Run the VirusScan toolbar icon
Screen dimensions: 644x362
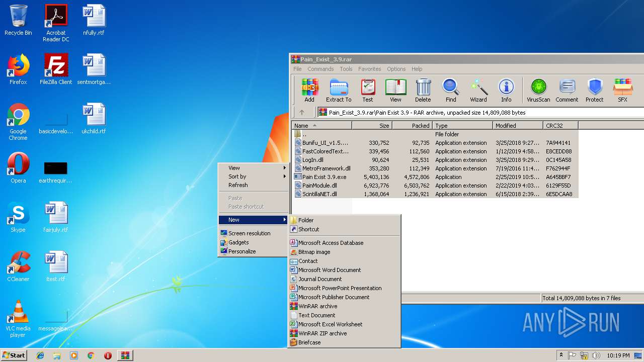click(538, 90)
